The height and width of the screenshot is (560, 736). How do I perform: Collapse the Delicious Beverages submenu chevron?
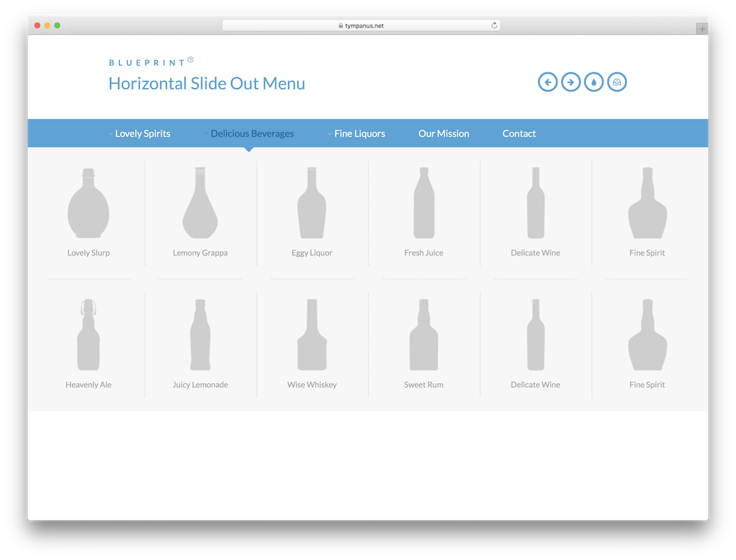point(206,134)
